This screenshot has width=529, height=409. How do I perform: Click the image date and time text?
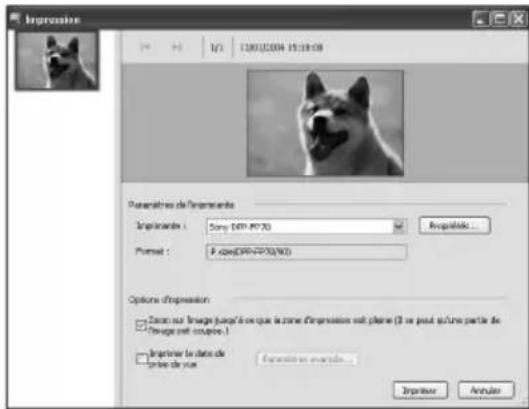[281, 47]
